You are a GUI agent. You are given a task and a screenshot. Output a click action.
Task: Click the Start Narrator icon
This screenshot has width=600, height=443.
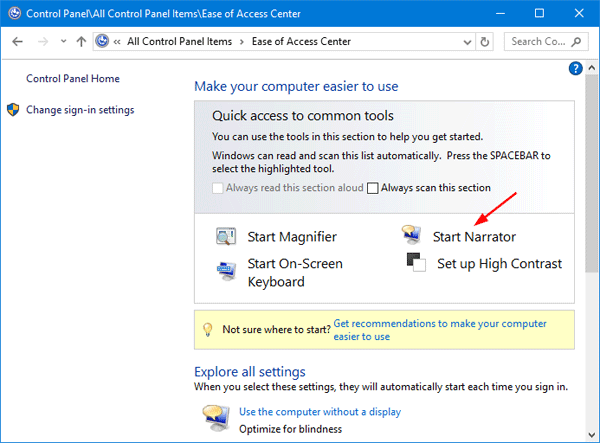pyautogui.click(x=410, y=237)
